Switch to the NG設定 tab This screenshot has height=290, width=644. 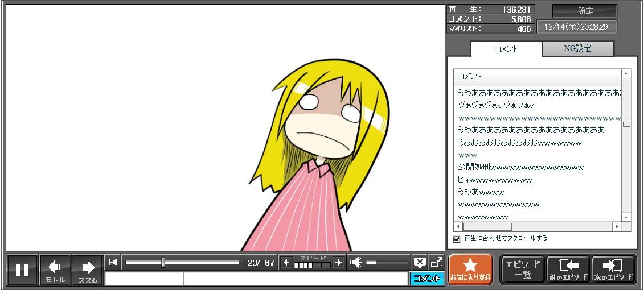[x=577, y=49]
